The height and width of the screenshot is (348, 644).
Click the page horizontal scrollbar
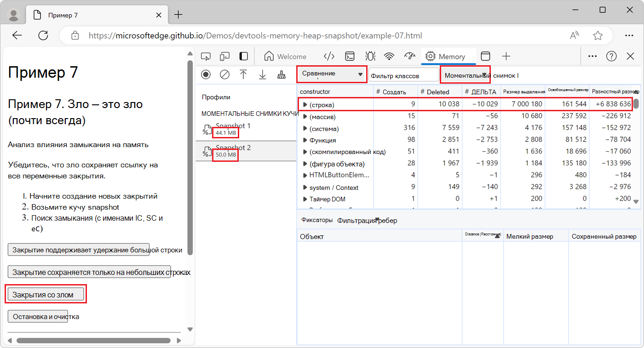point(94,341)
